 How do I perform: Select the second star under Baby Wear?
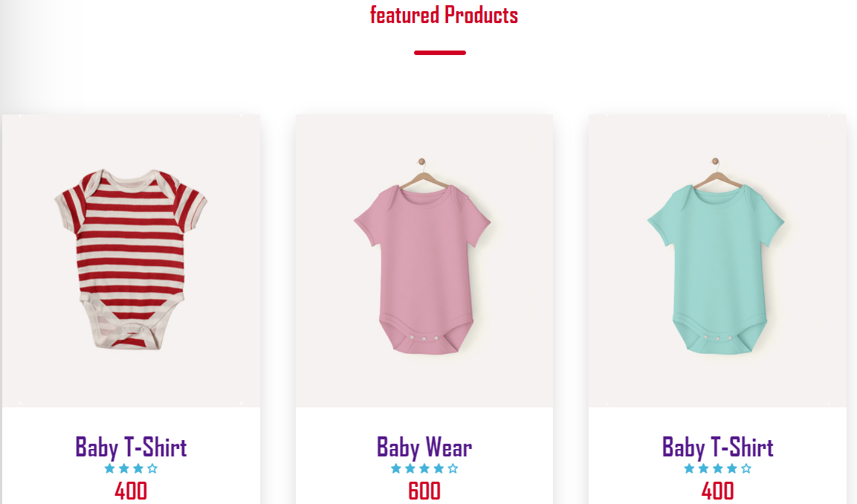point(410,468)
